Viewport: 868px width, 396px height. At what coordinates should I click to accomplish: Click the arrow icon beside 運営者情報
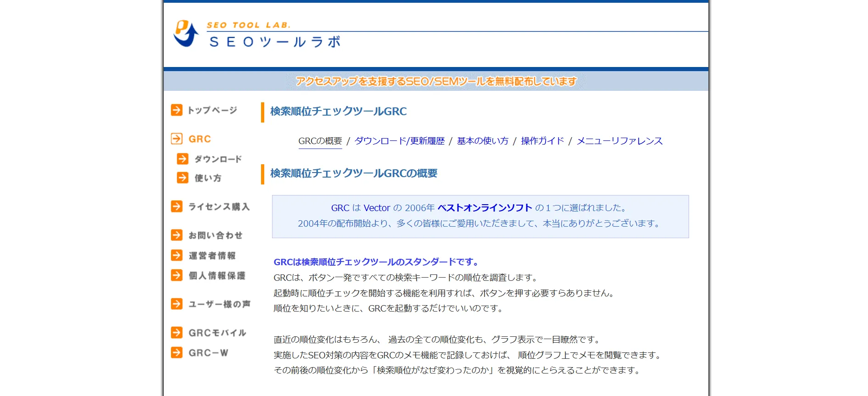pyautogui.click(x=177, y=255)
